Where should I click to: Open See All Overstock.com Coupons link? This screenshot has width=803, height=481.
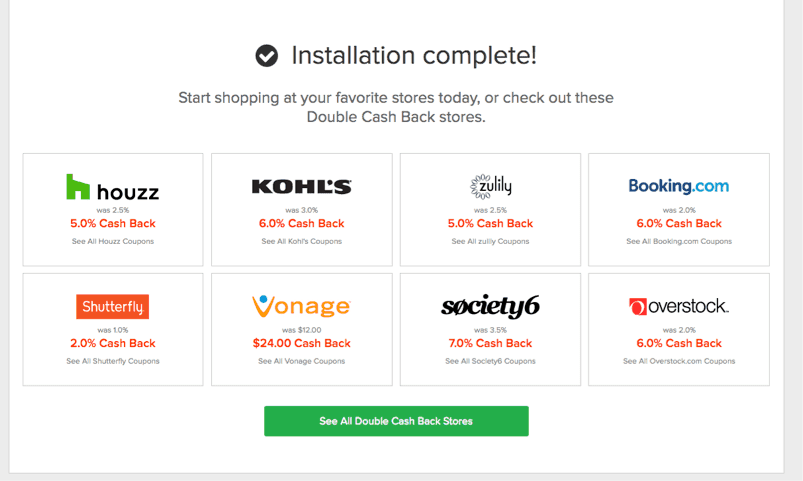coord(679,361)
